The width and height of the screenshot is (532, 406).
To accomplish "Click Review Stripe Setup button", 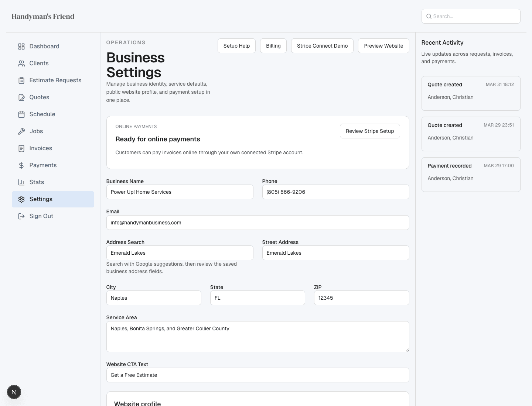I will 370,131.
